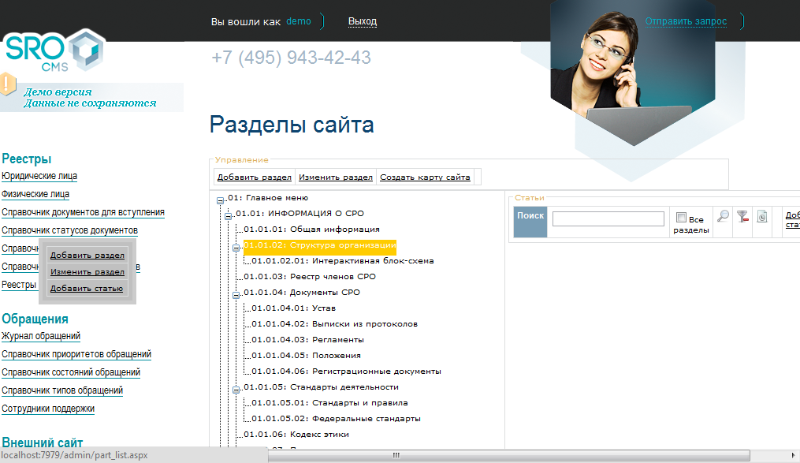
Task: Enable the 'Все разделы' checkbox
Action: coord(681,218)
